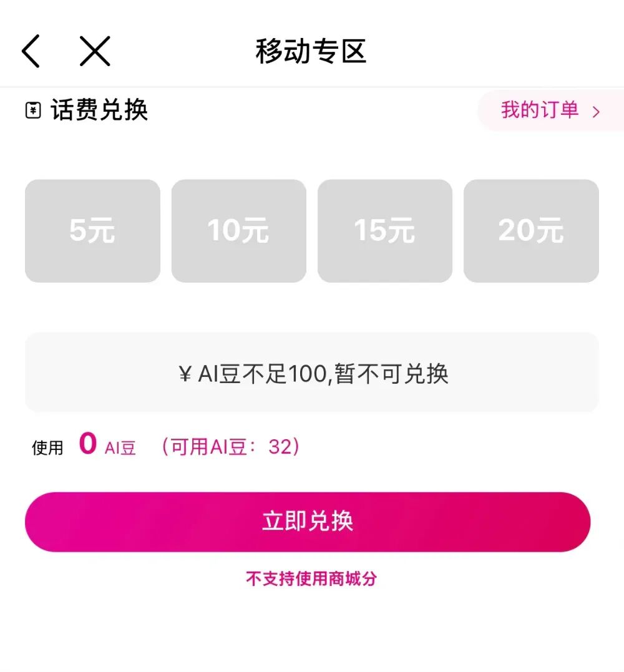This screenshot has width=624, height=672.
Task: Click the 使用 label
Action: [x=48, y=447]
